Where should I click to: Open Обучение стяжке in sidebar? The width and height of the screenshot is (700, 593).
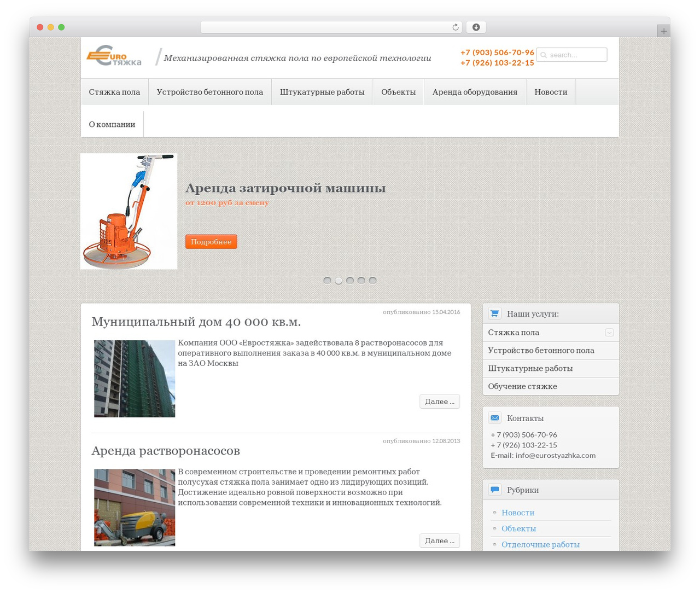551,386
